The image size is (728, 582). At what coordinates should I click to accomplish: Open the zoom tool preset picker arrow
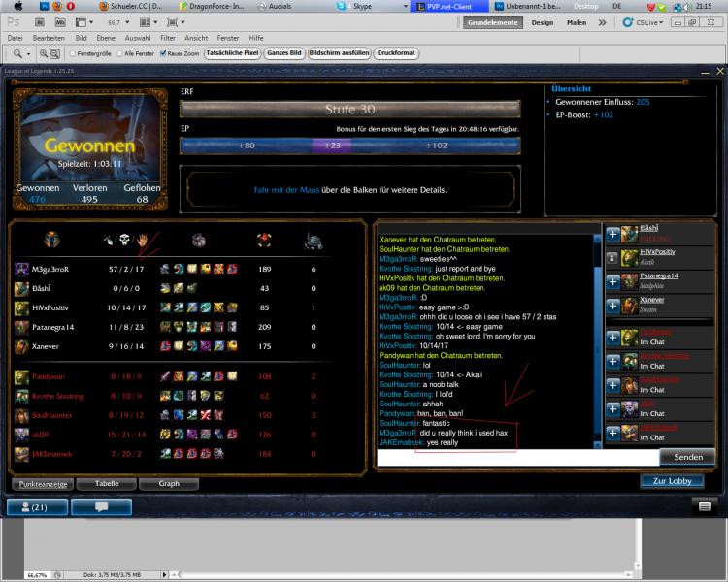[28, 54]
